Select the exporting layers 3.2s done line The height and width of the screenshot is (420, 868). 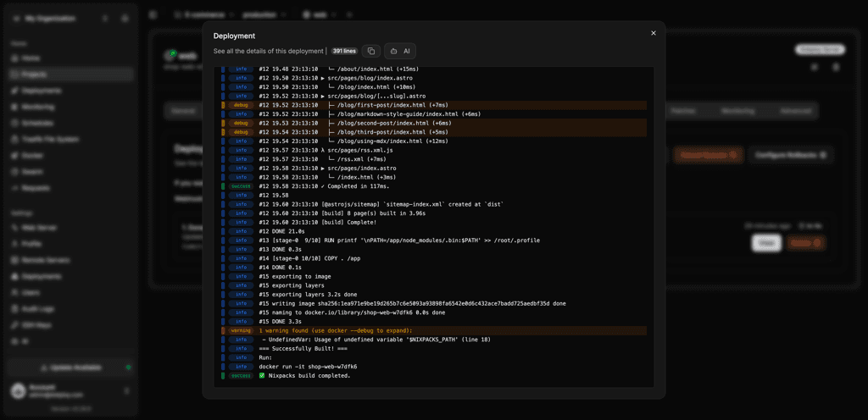pos(309,295)
